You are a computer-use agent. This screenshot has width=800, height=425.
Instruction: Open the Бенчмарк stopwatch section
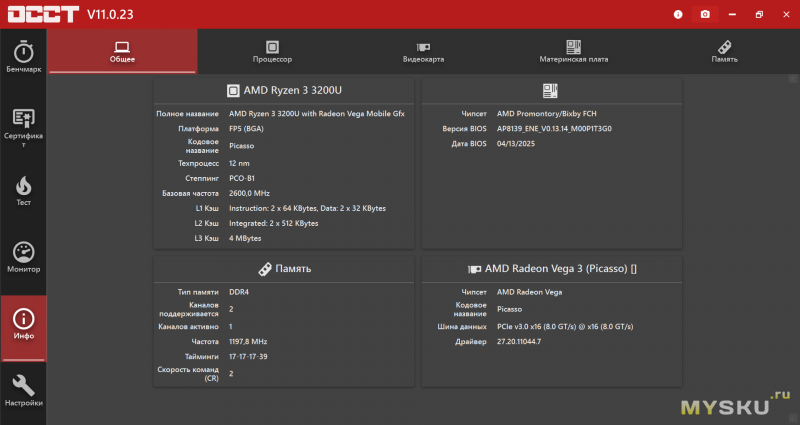point(23,57)
